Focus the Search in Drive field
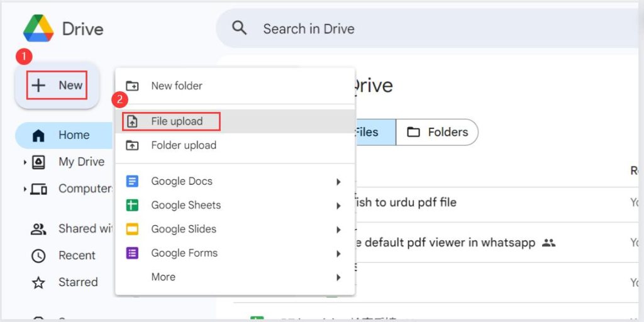 (x=427, y=28)
